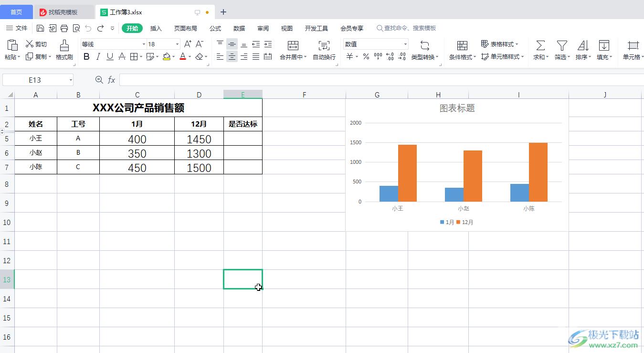The image size is (644, 353).
Task: Click the Paste clipboard icon
Action: [12, 45]
